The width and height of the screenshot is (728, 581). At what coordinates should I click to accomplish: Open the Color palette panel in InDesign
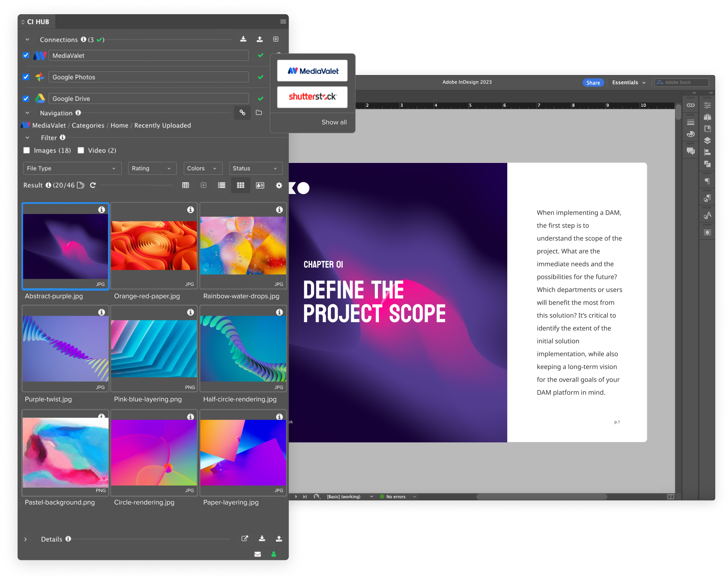690,134
